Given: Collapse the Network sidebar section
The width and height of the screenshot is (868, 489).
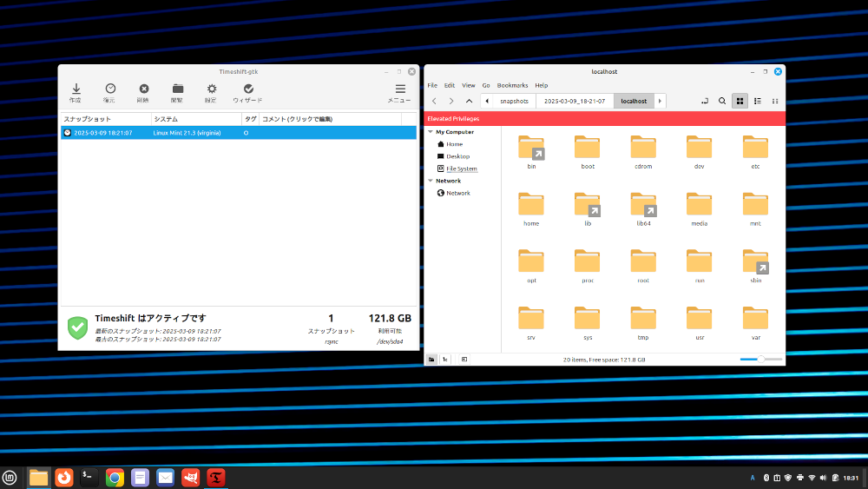Looking at the screenshot, I should coord(431,181).
